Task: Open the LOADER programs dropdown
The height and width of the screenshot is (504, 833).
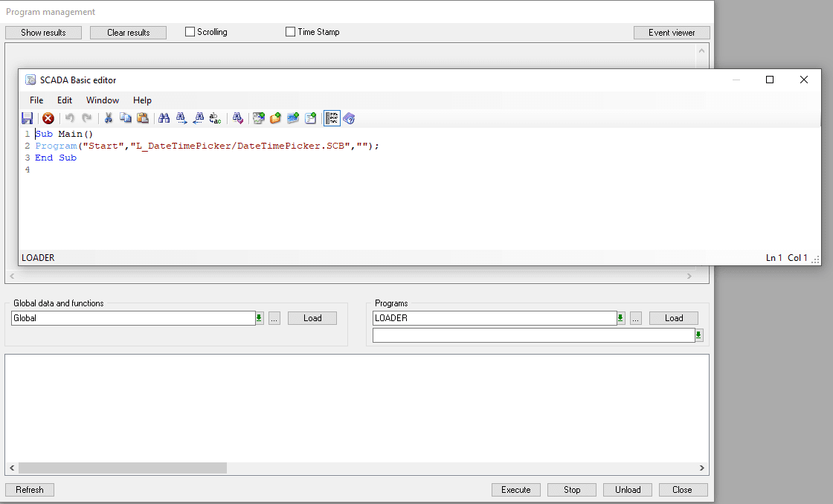Action: (620, 318)
